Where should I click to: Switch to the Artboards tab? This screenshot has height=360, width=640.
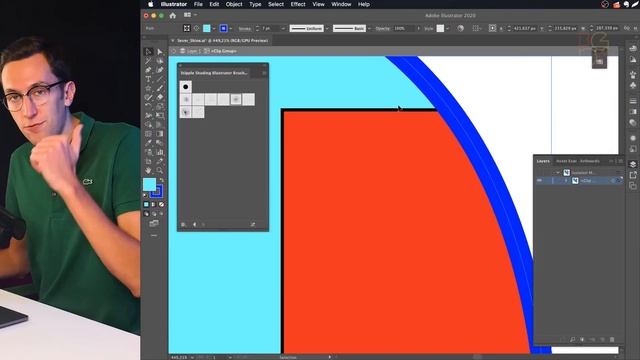click(x=589, y=161)
